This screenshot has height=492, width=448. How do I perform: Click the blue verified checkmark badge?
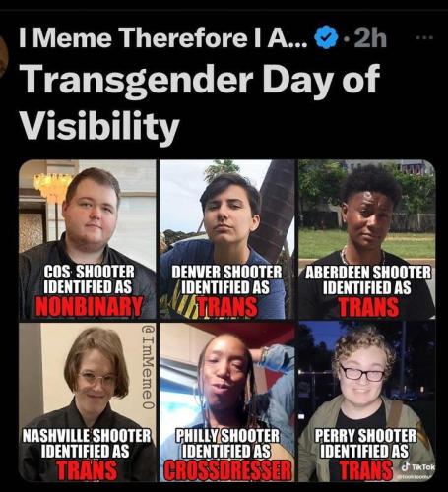pyautogui.click(x=326, y=38)
